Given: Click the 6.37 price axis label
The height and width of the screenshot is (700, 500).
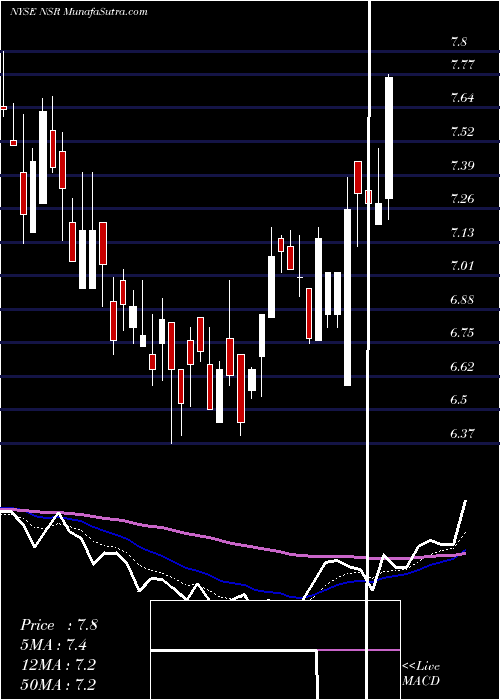Looking at the screenshot, I should click(x=462, y=433).
